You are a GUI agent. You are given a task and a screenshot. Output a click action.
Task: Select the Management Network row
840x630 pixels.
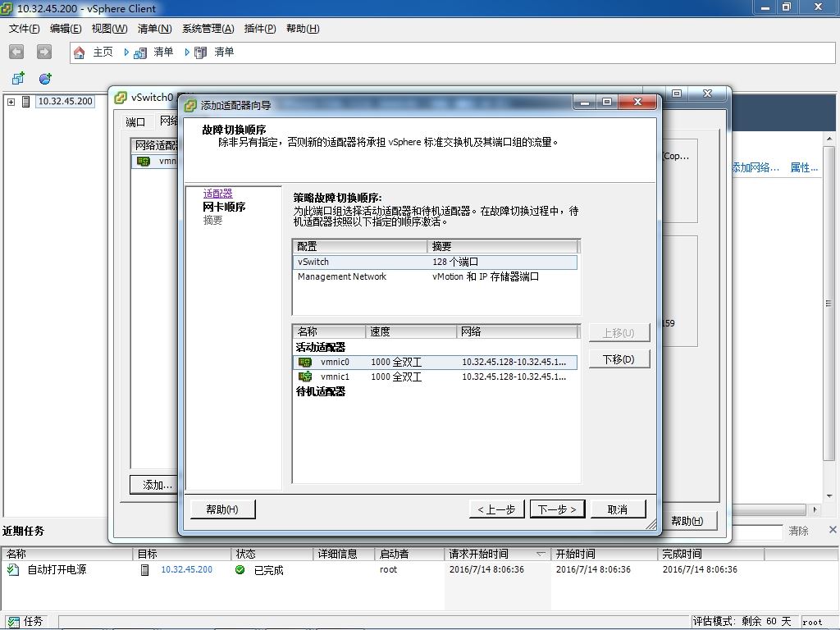coord(435,276)
